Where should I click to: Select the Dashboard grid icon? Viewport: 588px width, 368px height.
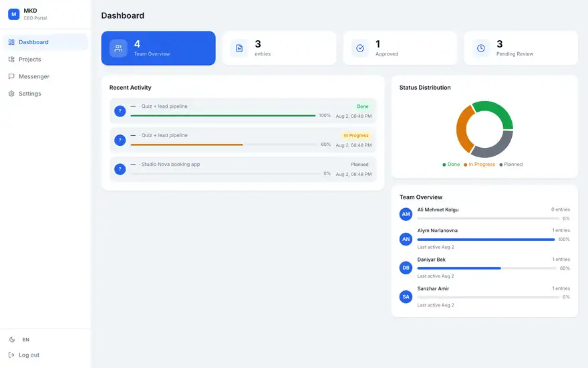[11, 42]
